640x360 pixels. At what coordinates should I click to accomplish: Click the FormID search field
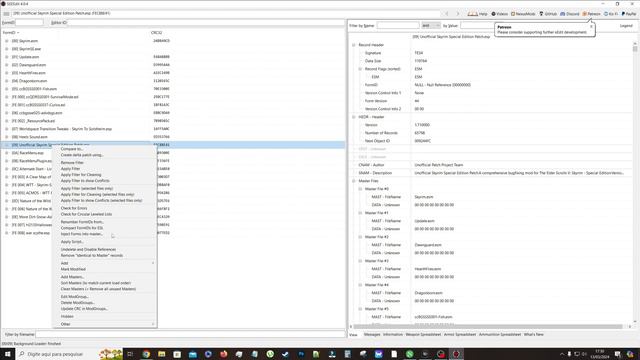pos(29,22)
